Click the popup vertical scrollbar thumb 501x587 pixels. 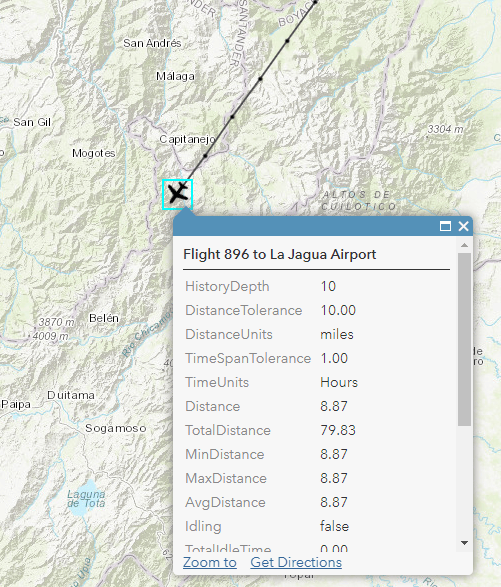pyautogui.click(x=464, y=339)
